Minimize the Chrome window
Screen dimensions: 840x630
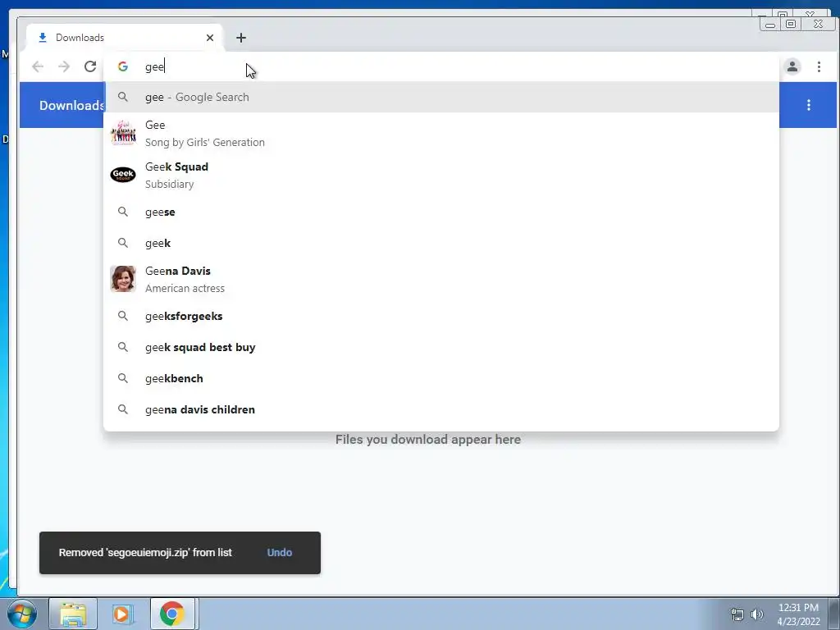(769, 24)
